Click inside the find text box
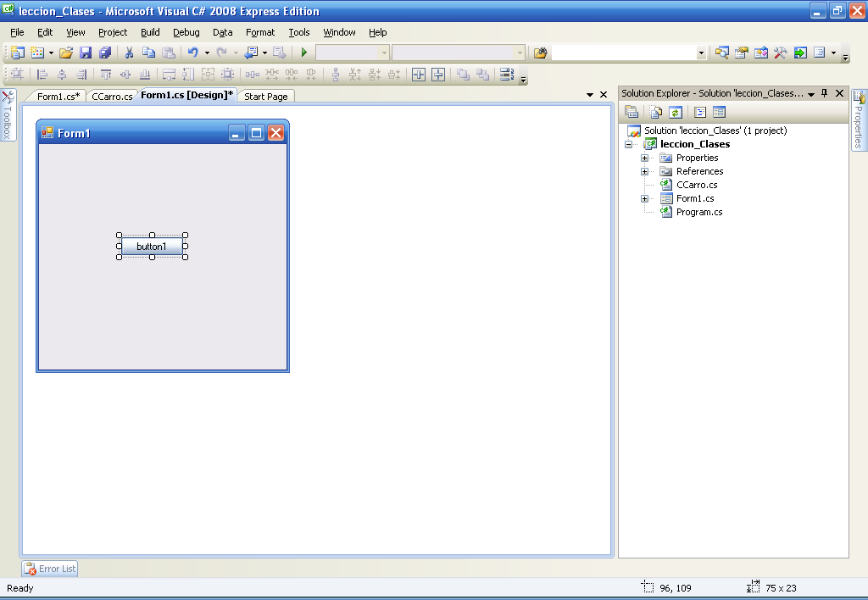Screen dimensions: 868x600 (x=624, y=53)
